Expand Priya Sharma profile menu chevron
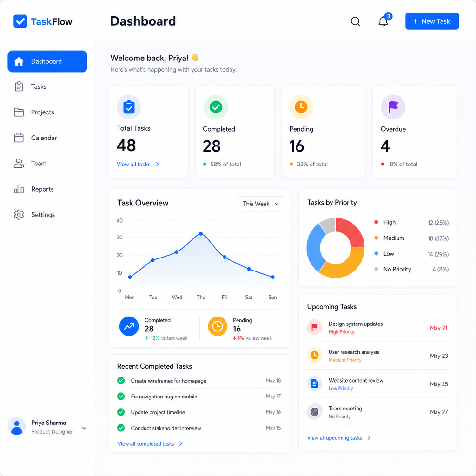476x476 pixels. [x=85, y=428]
